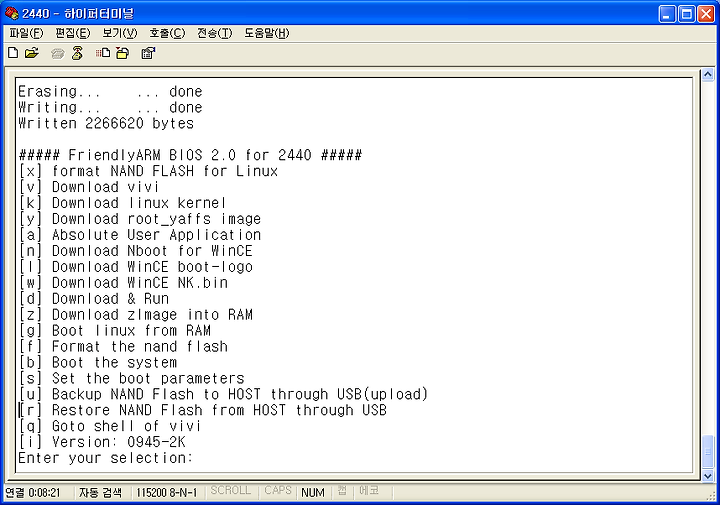Click the NUM indicator in status bar
The width and height of the screenshot is (720, 505).
click(x=313, y=493)
